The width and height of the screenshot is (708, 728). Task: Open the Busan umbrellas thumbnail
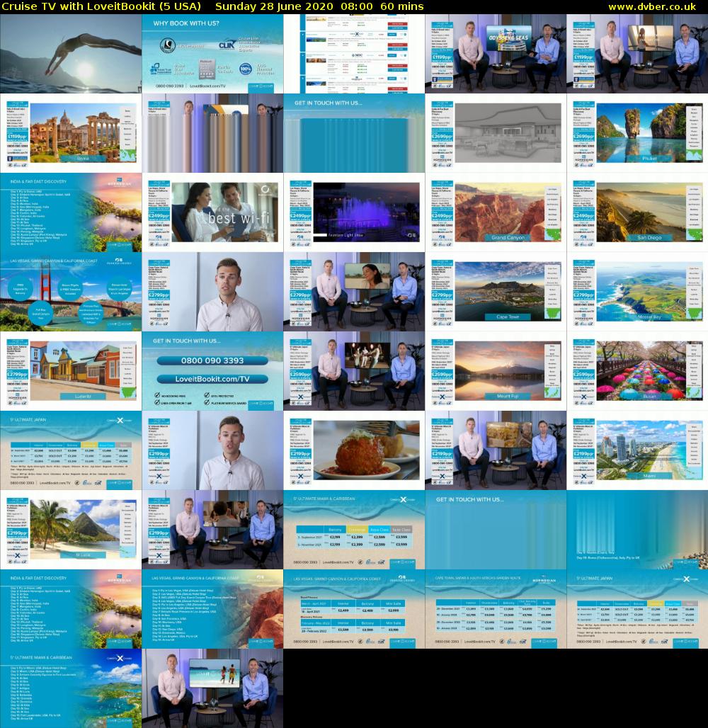[637, 371]
